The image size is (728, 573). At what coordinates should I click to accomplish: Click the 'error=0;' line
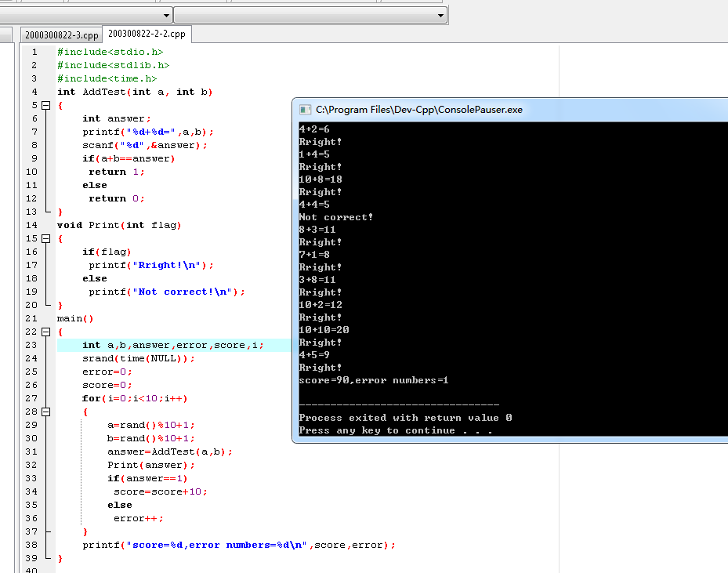[x=107, y=372]
